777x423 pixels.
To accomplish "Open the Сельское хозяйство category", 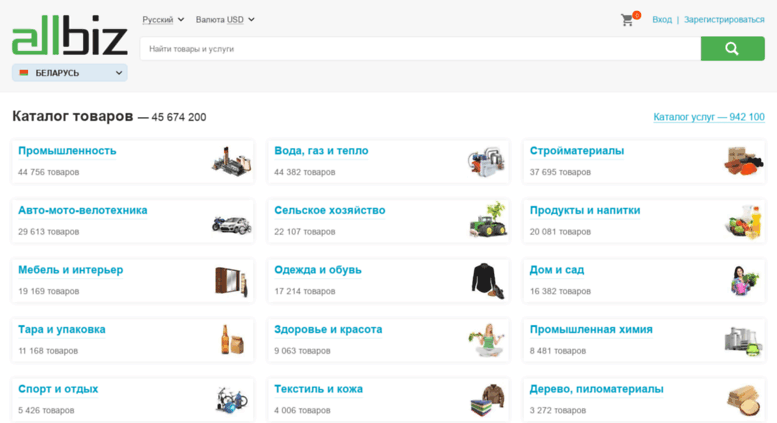I will point(330,210).
